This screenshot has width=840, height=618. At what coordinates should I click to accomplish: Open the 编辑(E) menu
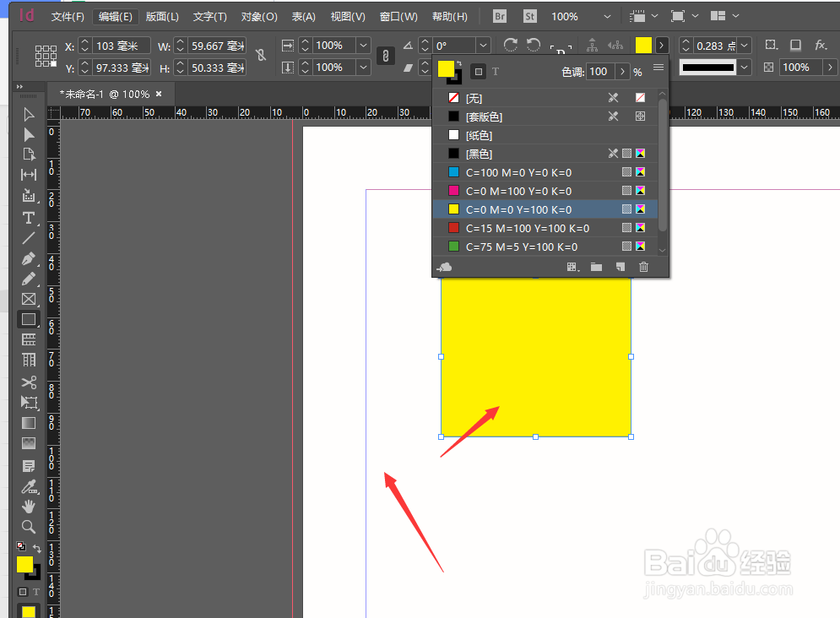(x=115, y=17)
